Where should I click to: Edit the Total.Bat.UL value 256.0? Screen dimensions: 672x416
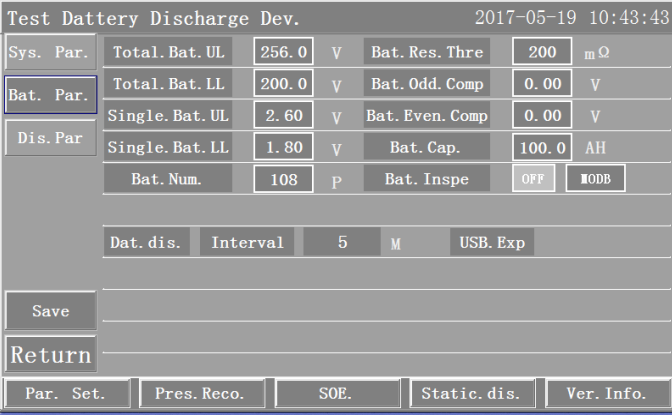(283, 52)
